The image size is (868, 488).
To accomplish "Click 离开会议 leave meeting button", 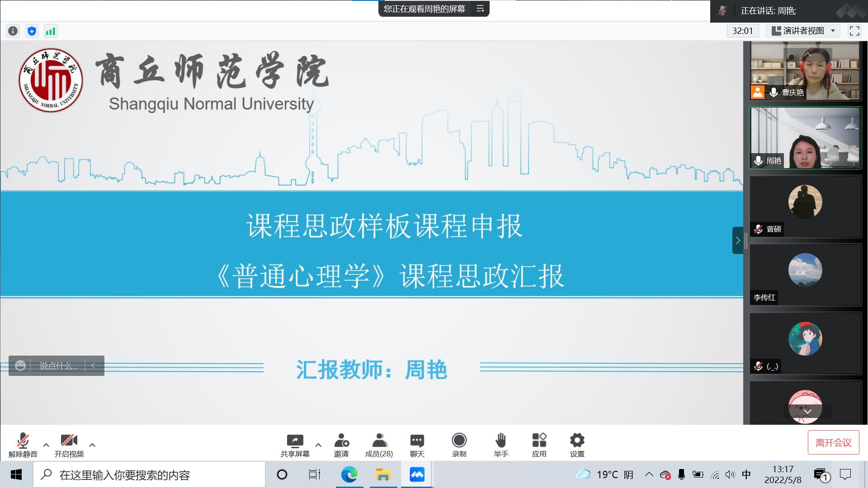I will [833, 443].
